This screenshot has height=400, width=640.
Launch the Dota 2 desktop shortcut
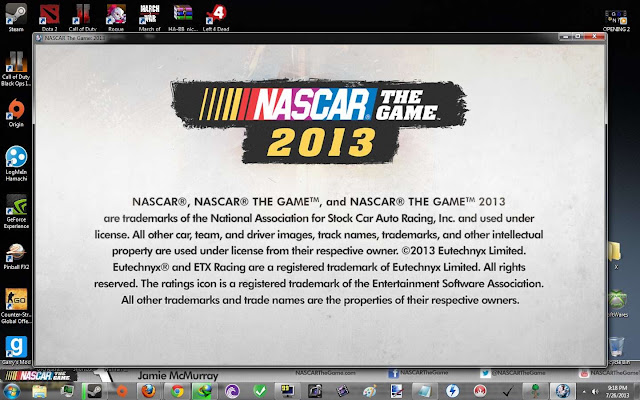click(49, 17)
